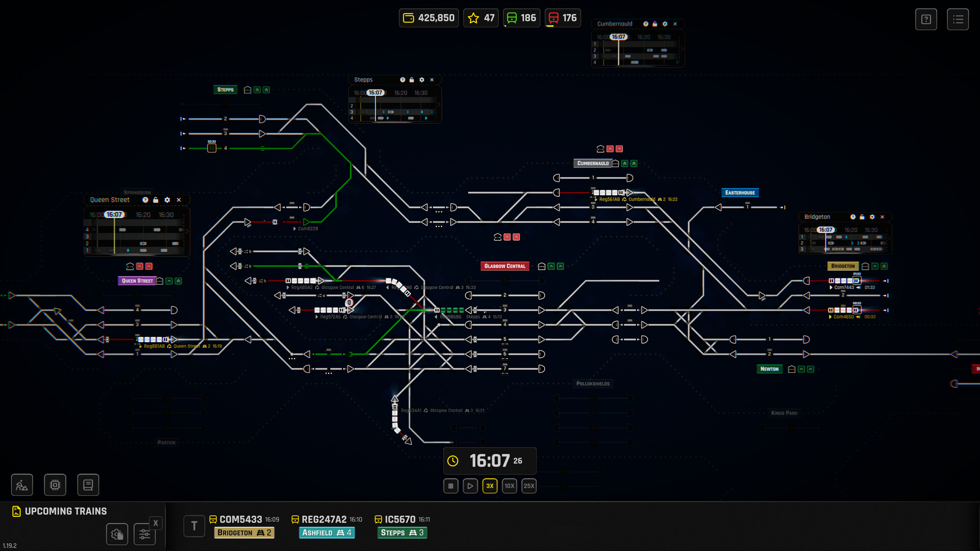
Task: Open the Queen Street timetable settings gear
Action: [167, 199]
